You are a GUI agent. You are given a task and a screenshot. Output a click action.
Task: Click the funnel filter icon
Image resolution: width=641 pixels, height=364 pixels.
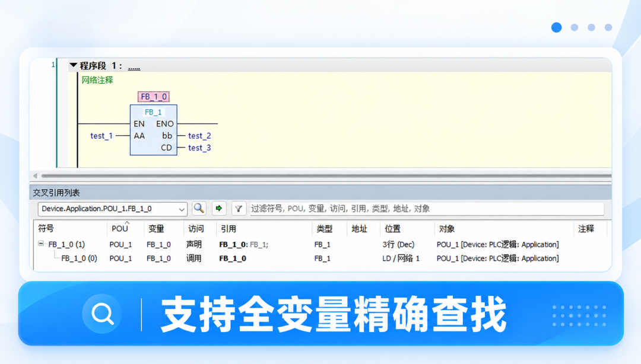239,209
